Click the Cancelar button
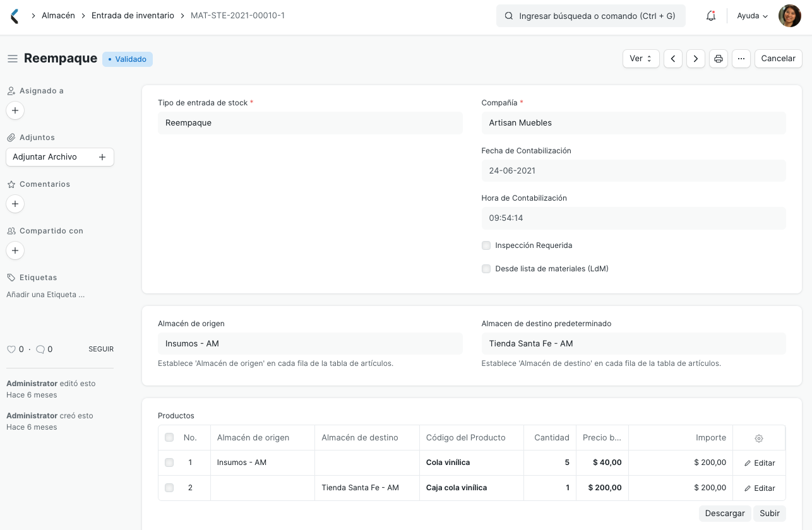 [779, 59]
